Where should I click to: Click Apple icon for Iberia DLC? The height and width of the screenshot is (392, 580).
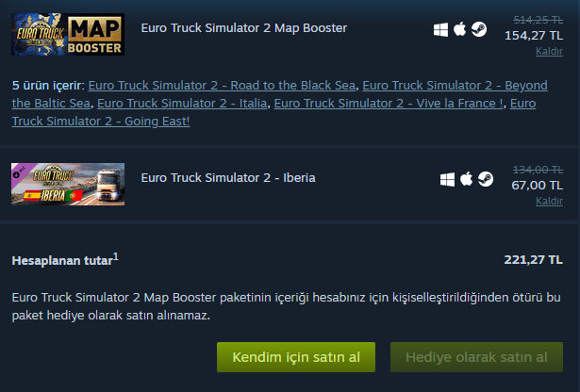[467, 179]
